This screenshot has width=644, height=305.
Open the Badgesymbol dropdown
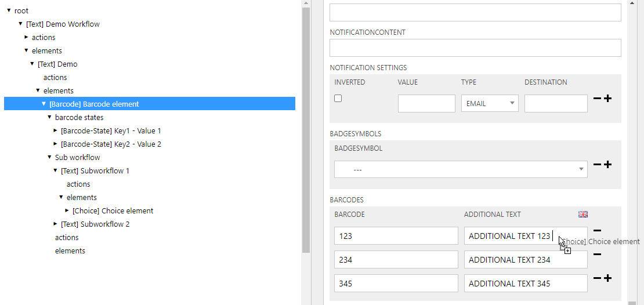(461, 169)
